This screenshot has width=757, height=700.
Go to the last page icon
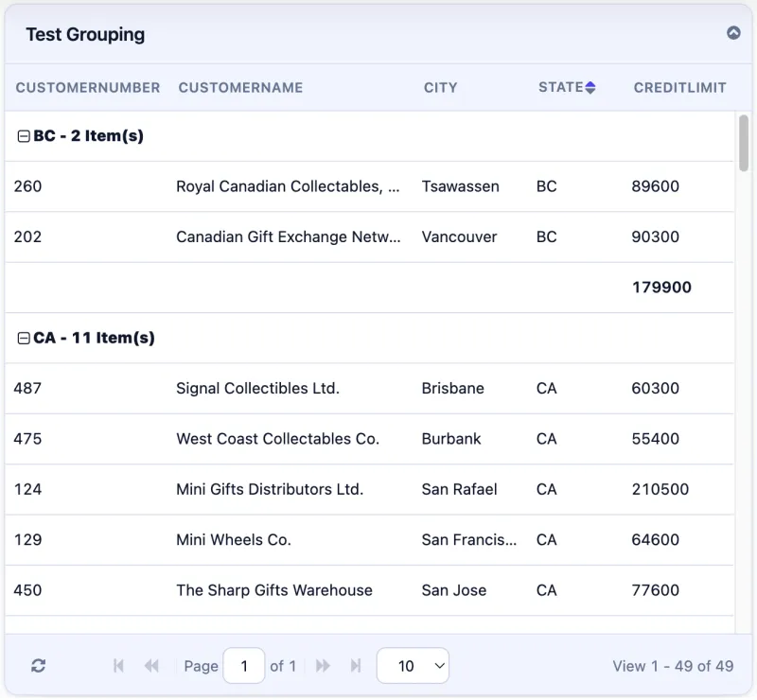pyautogui.click(x=356, y=666)
